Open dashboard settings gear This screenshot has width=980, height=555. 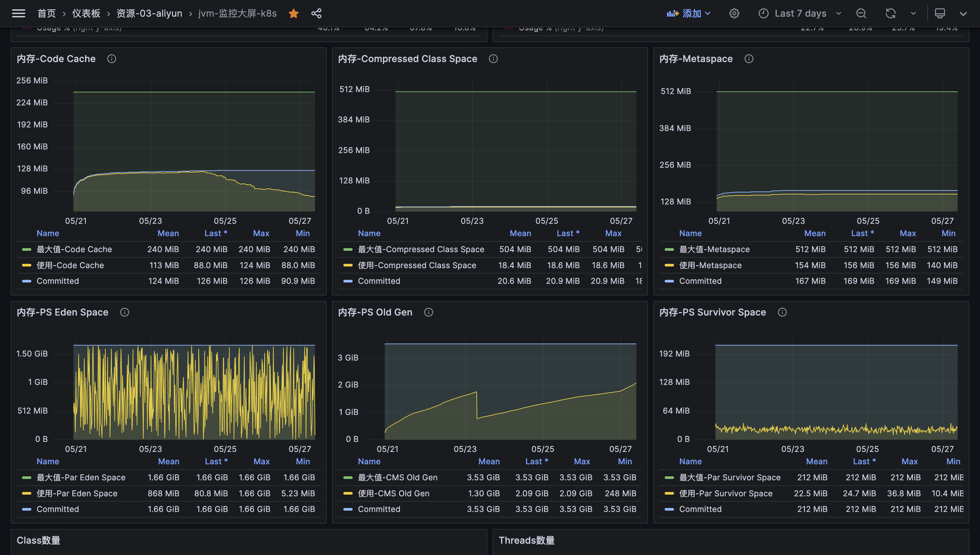(734, 13)
